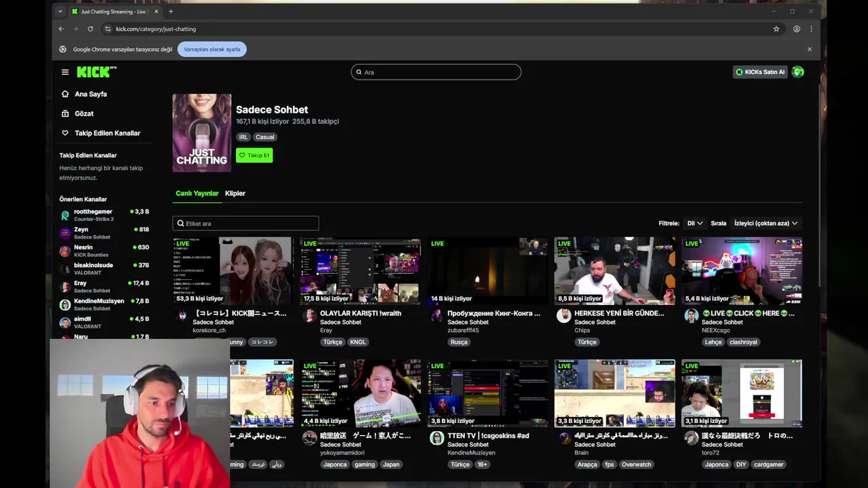Open OLAYLAR KARIŞTI !wraith stream thumbnail
The height and width of the screenshot is (488, 868).
click(360, 271)
